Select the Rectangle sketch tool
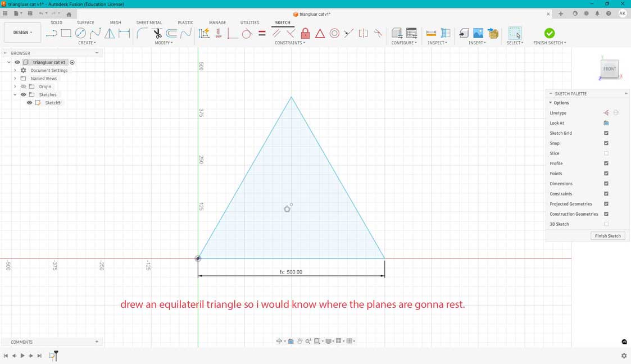This screenshot has width=631, height=364. tap(66, 33)
